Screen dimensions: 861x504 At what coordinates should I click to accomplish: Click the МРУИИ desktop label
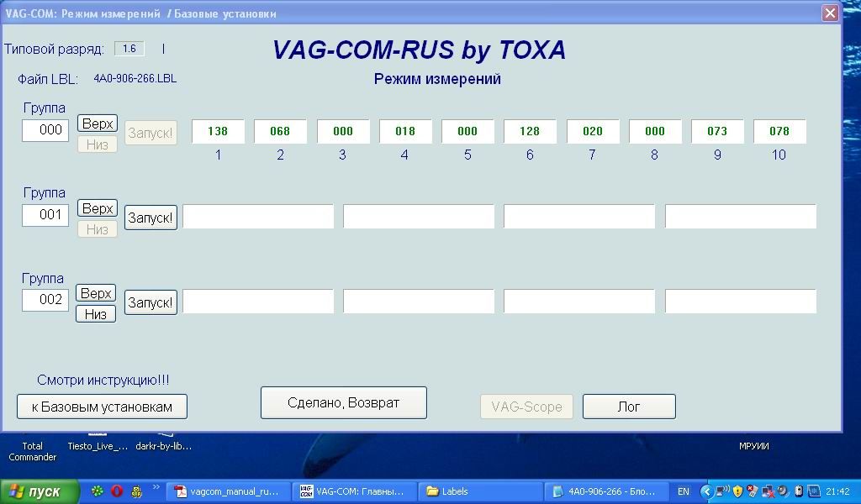pos(754,446)
